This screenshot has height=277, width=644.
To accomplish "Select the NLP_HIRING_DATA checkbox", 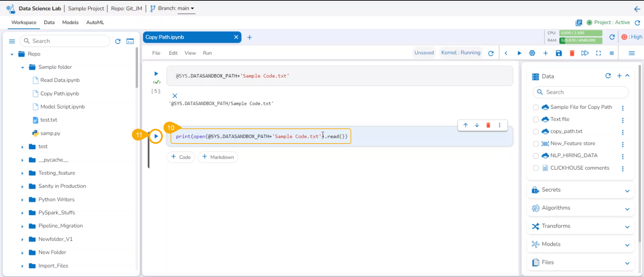I will (536, 156).
